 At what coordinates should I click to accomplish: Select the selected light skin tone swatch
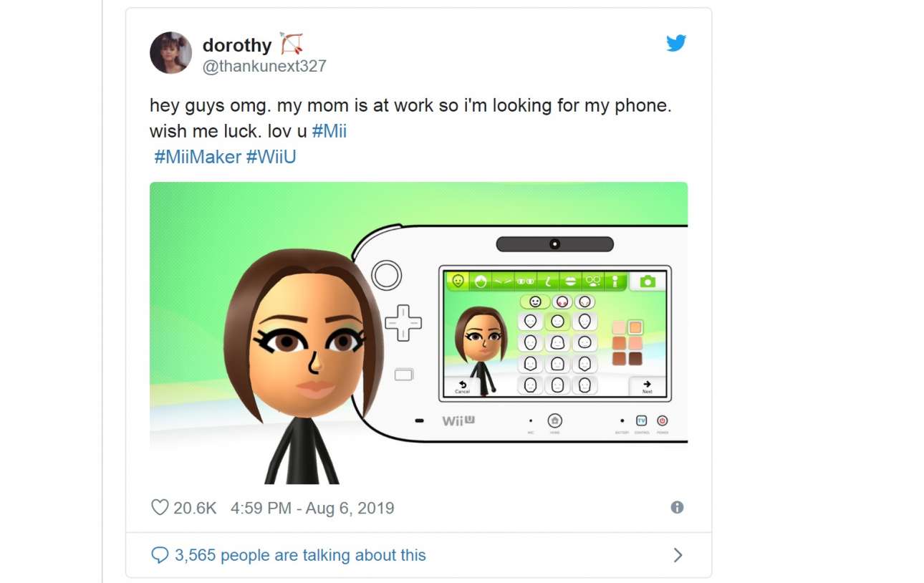[x=635, y=327]
